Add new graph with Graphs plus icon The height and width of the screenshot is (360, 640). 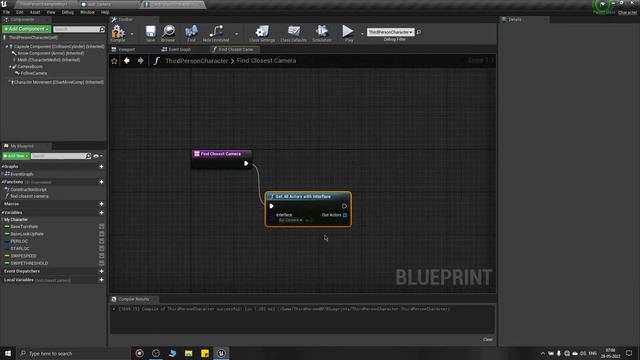101,167
